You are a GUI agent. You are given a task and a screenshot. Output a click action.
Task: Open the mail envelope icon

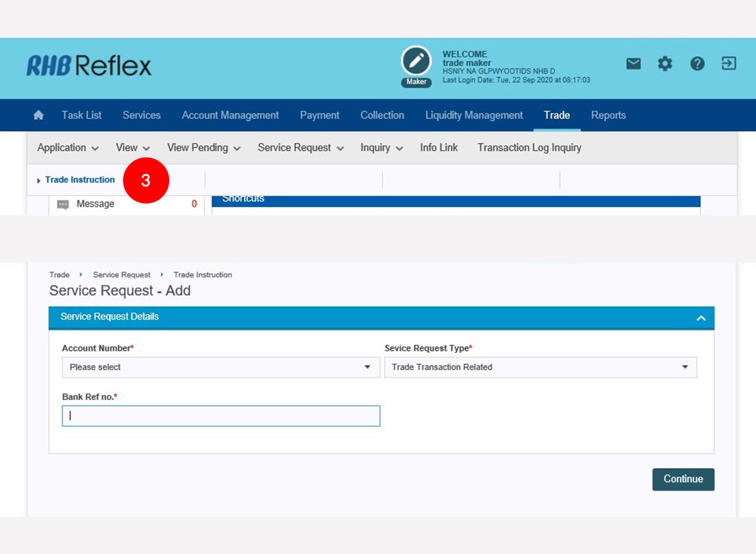[633, 64]
